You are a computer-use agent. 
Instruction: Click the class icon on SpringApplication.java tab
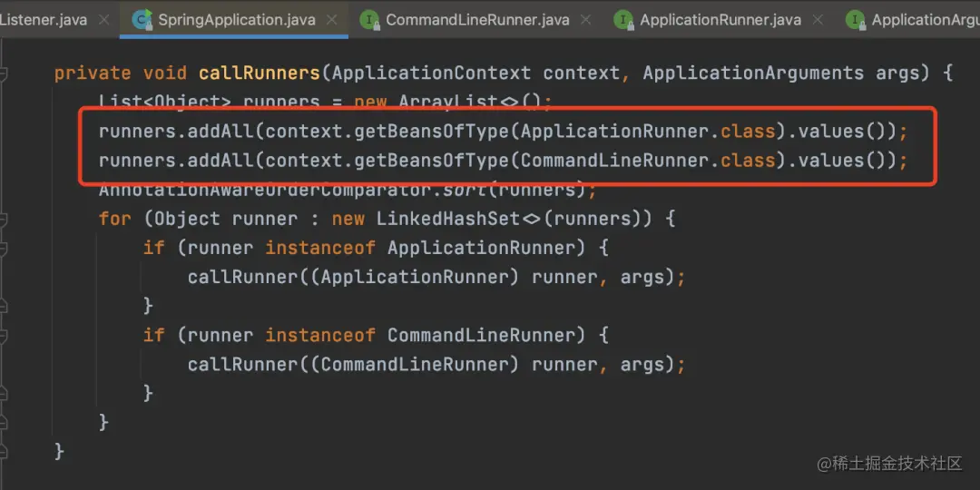[x=142, y=19]
